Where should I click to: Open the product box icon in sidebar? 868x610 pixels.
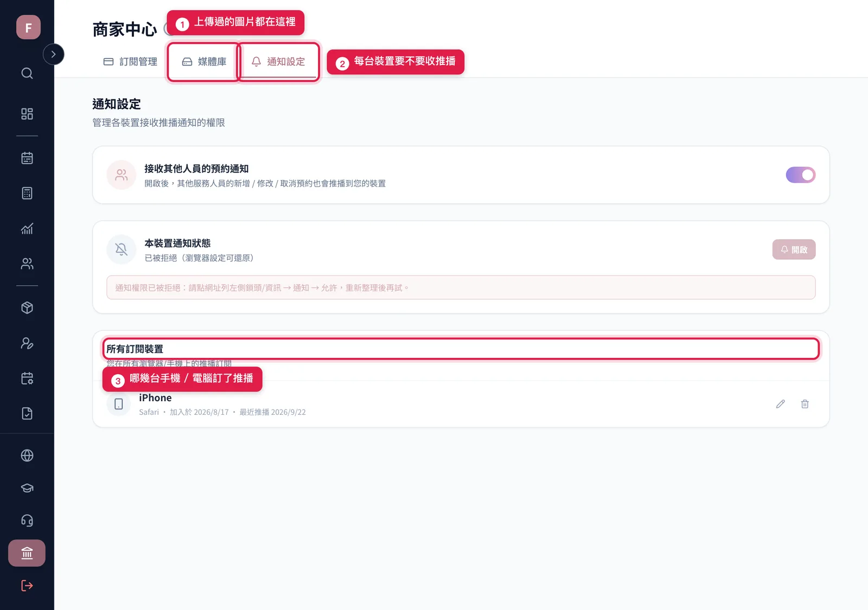27,308
